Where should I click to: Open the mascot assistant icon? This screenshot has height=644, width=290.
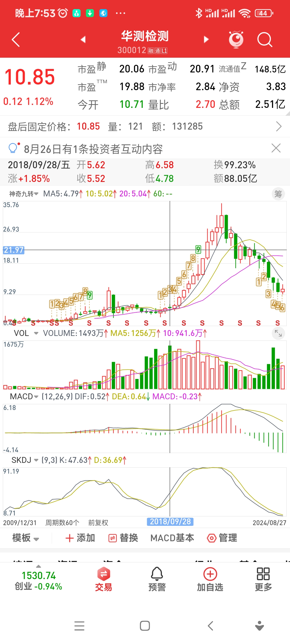(x=236, y=40)
